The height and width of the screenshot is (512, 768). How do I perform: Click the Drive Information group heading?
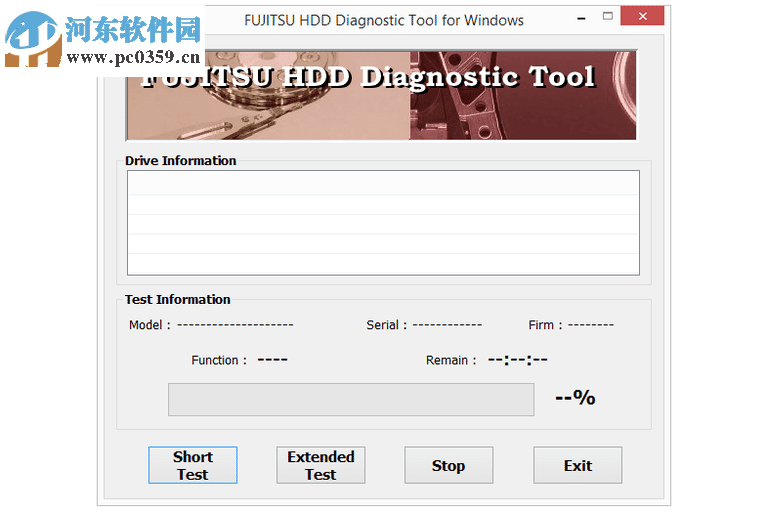point(180,161)
